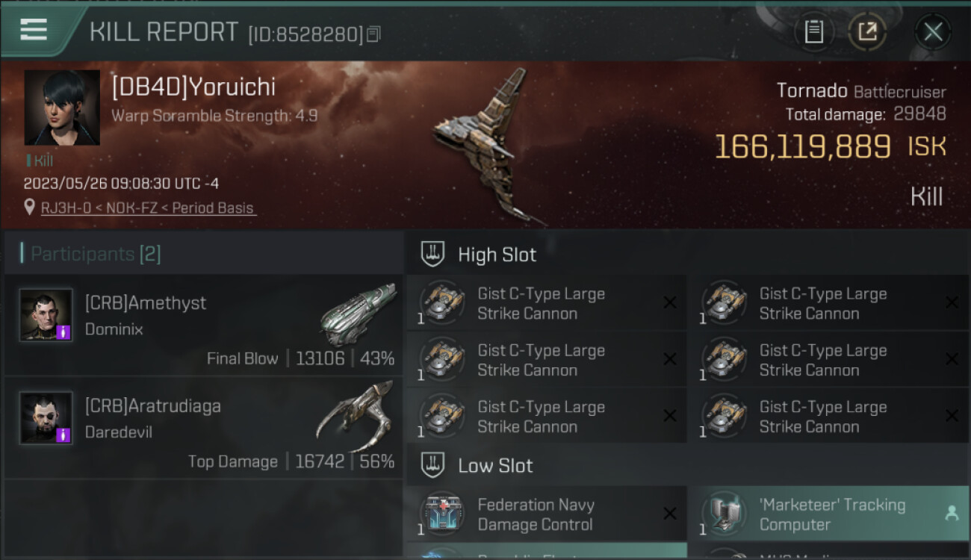971x560 pixels.
Task: View Yoruichi's character portrait
Action: tap(62, 108)
